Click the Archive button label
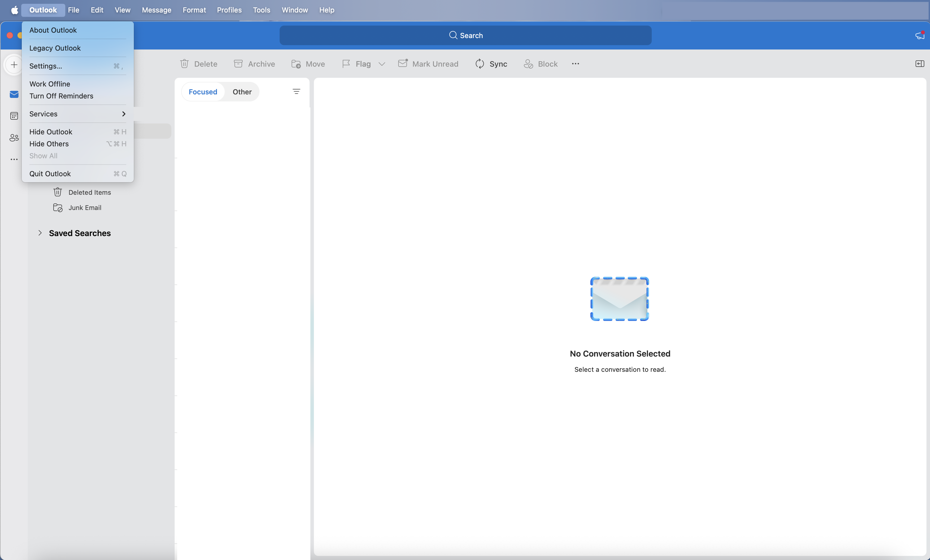This screenshot has width=930, height=560. [x=261, y=64]
